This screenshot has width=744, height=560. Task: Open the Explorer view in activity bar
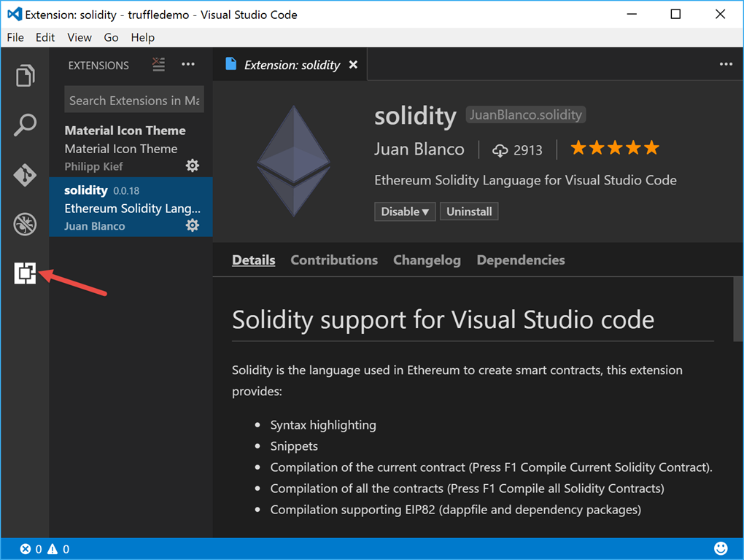(x=25, y=75)
